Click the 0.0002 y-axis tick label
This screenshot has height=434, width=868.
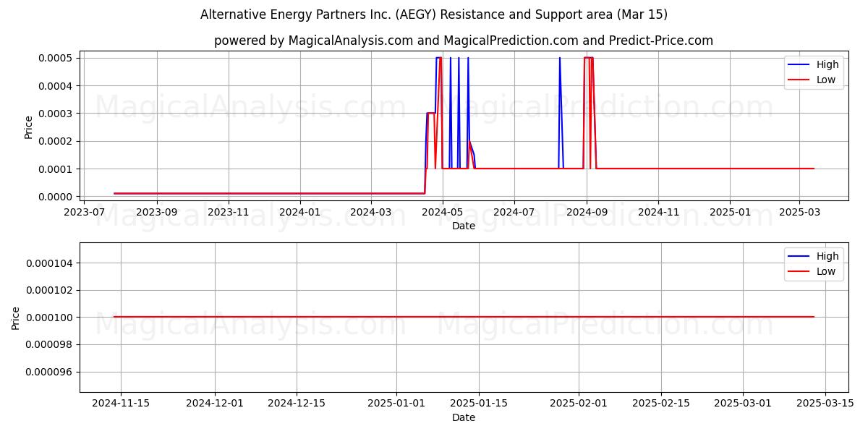coord(56,141)
